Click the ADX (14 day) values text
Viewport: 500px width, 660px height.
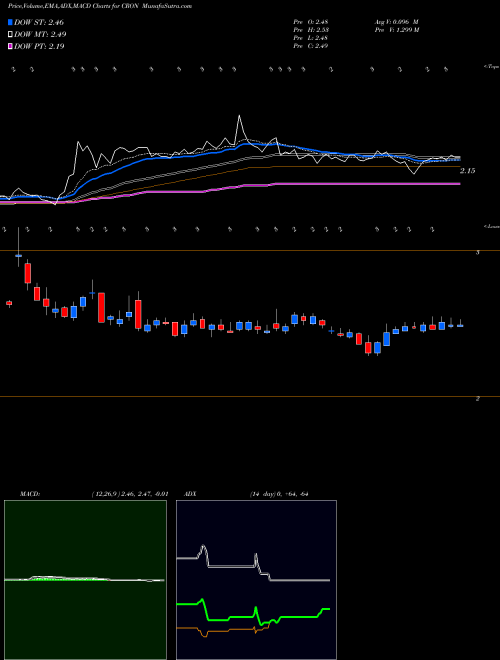[x=279, y=494]
